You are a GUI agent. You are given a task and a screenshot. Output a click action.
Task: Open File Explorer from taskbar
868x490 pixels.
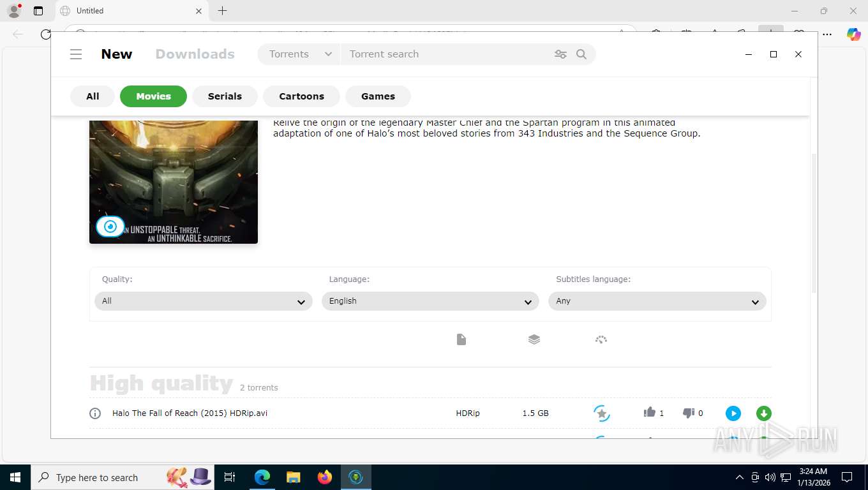294,477
